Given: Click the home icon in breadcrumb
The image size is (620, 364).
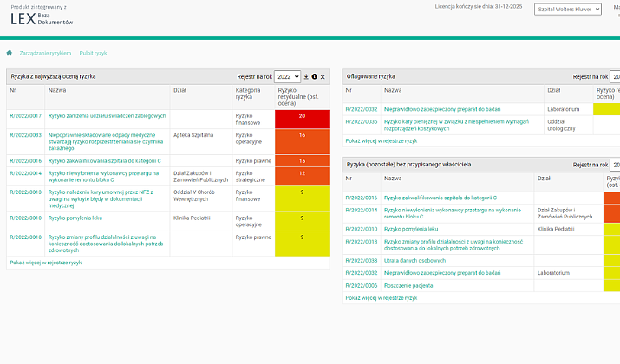Looking at the screenshot, I should (10, 54).
